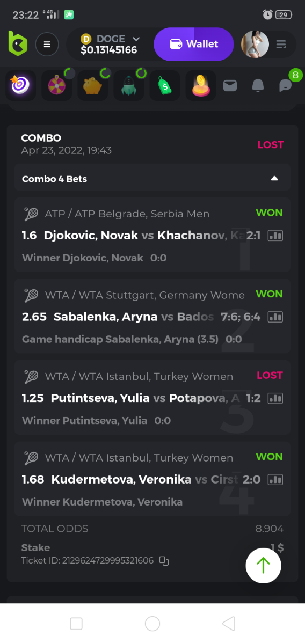Open the Wallet
This screenshot has height=644, width=305.
coord(194,45)
